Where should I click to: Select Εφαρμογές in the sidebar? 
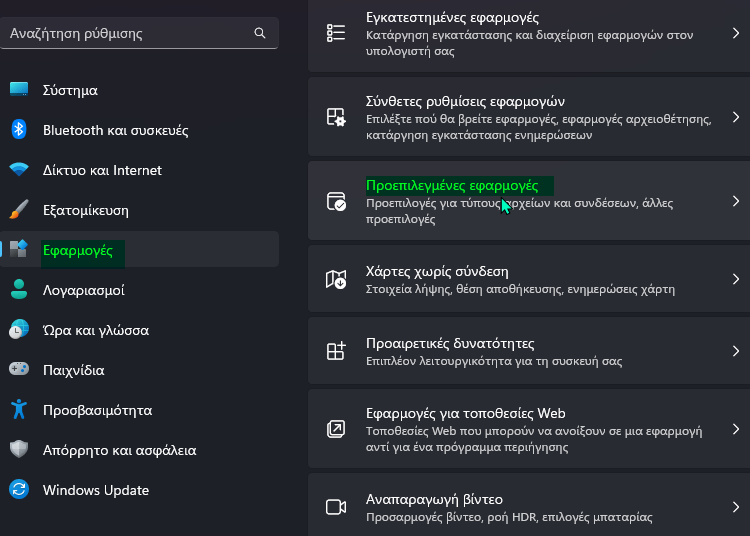(x=139, y=249)
